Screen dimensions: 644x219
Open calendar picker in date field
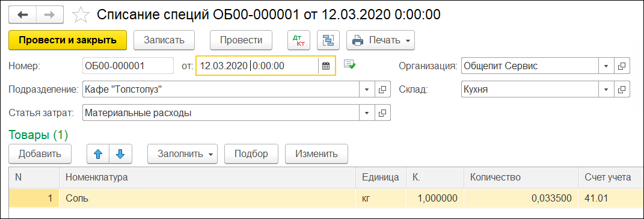[x=326, y=66]
